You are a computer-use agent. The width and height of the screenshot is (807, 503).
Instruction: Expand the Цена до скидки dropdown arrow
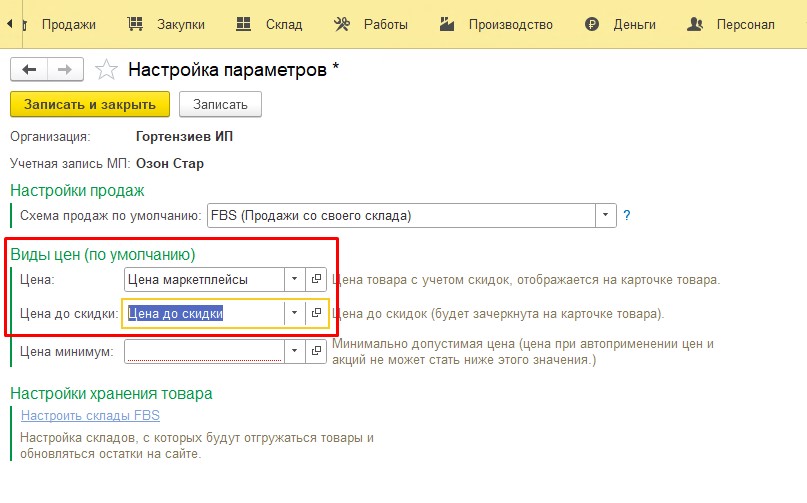click(294, 313)
